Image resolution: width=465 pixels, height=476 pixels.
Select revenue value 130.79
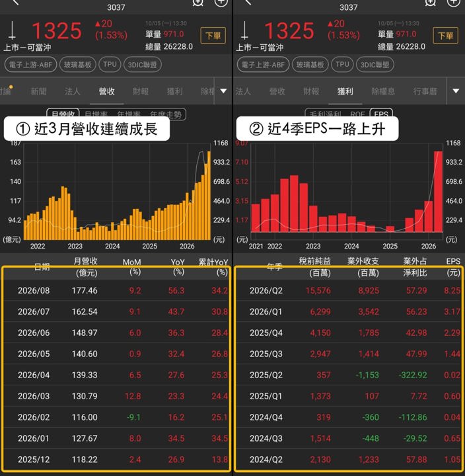tap(85, 396)
